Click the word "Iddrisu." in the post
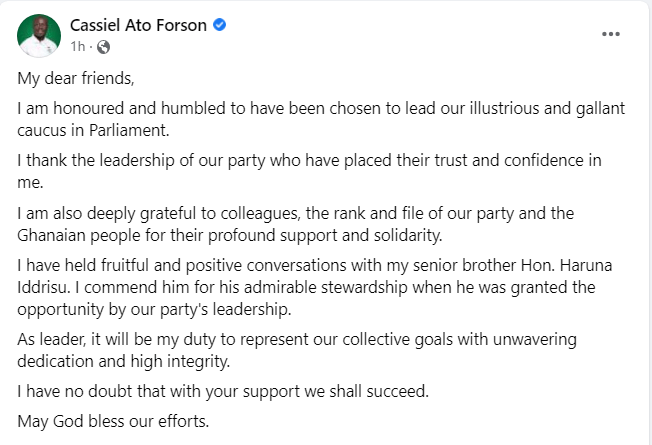 pos(44,287)
